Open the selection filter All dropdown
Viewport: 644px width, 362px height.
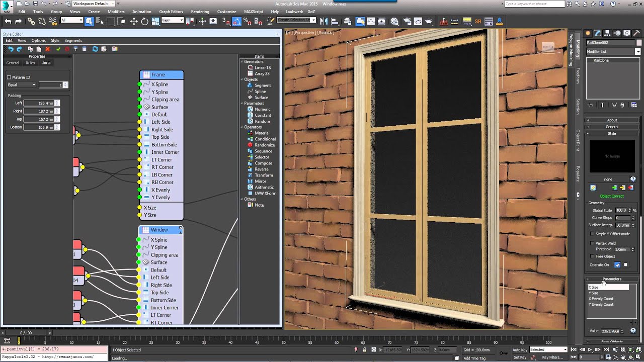tap(71, 20)
